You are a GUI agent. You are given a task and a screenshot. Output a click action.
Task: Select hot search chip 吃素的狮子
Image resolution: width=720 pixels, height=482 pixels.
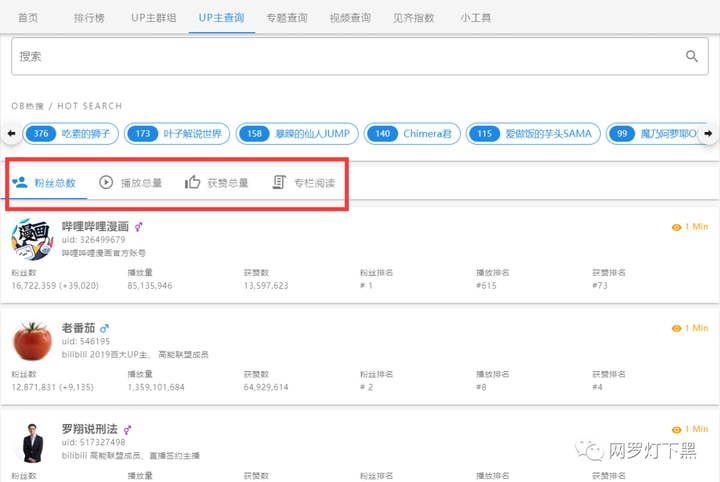(71, 134)
